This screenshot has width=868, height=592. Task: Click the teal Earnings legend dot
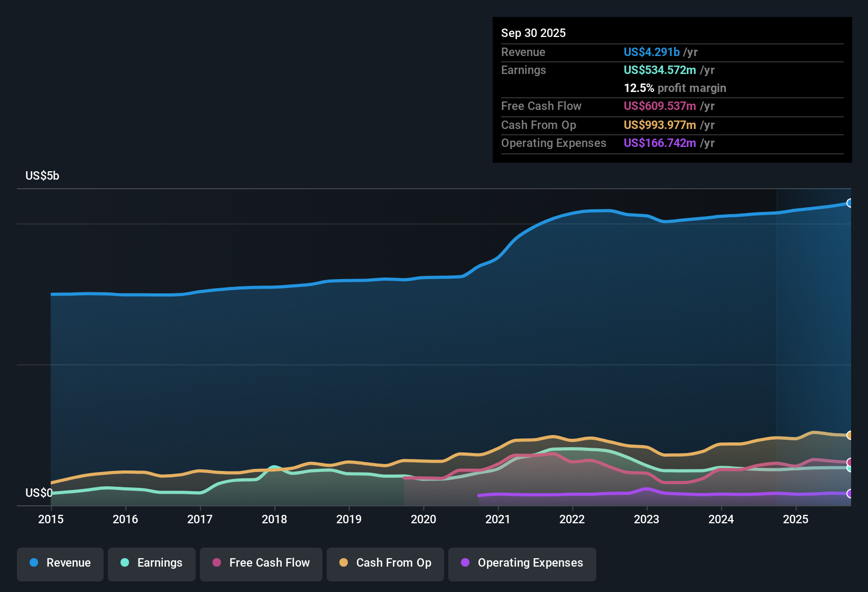pyautogui.click(x=124, y=563)
